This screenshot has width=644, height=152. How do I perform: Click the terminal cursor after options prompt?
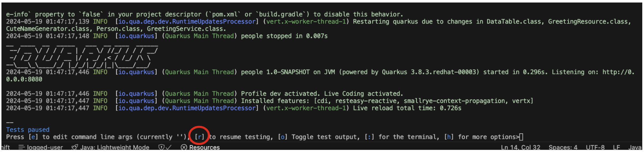tap(521, 137)
